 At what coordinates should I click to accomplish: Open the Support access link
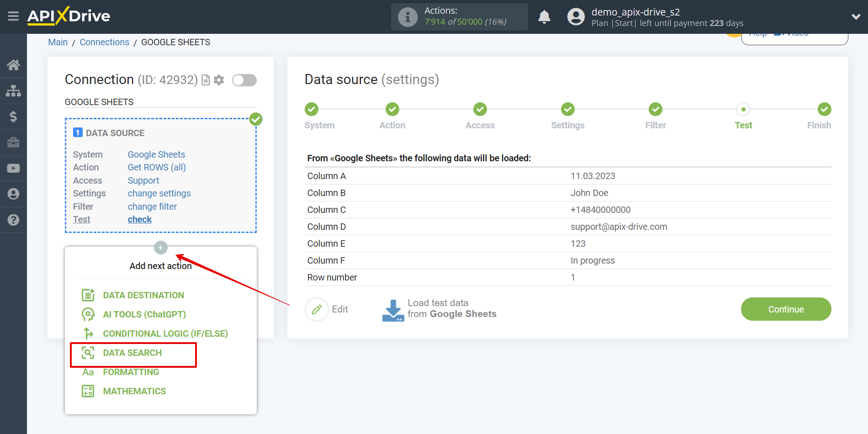143,180
